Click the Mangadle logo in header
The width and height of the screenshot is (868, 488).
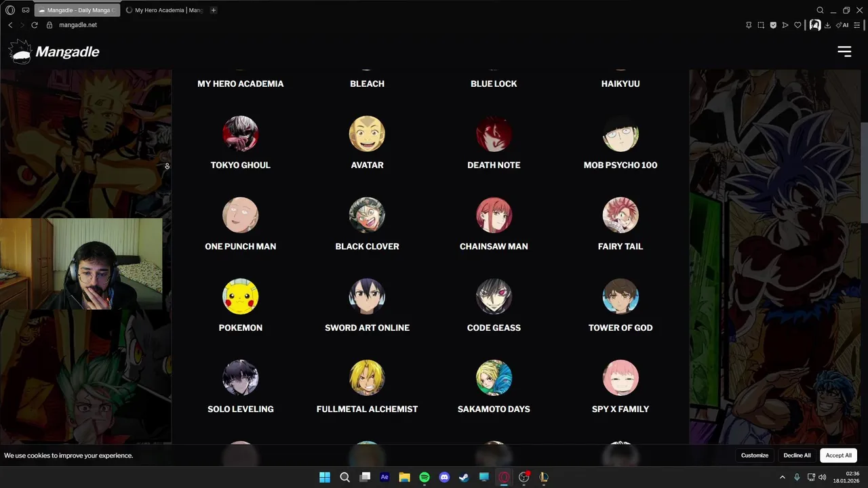pos(54,52)
